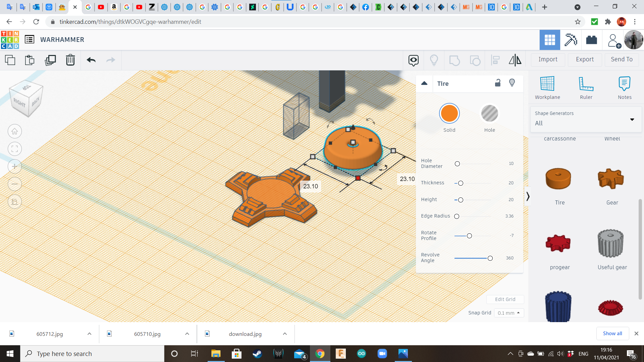Toggle the Tire lock editing icon

click(x=498, y=83)
